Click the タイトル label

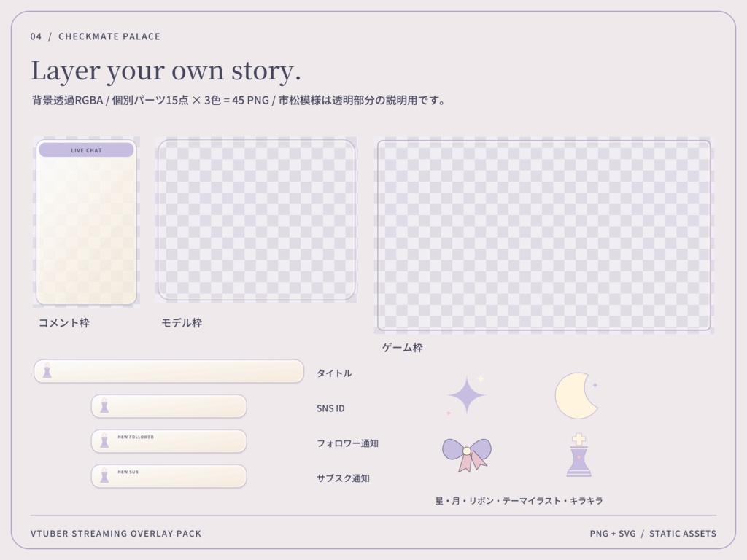pyautogui.click(x=334, y=373)
